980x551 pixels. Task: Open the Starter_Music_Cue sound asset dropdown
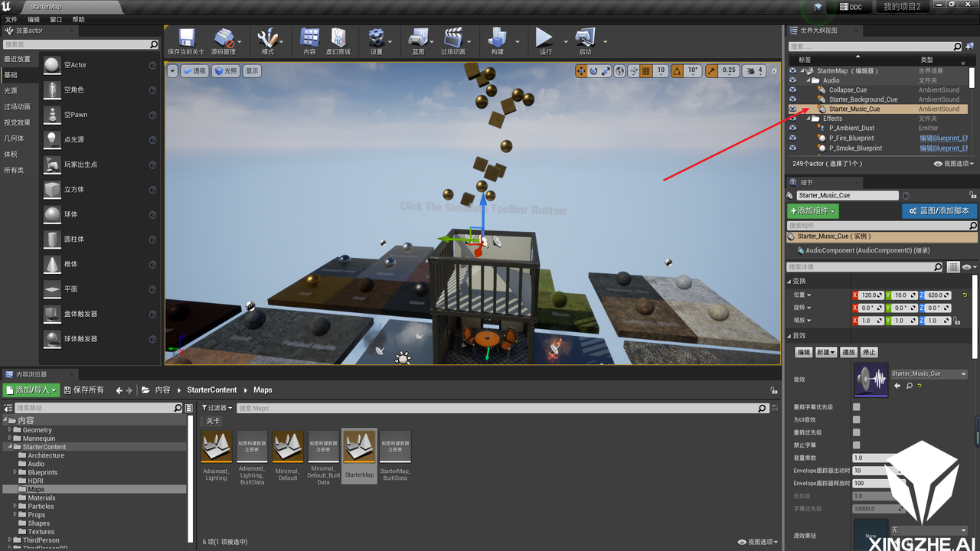tap(929, 373)
